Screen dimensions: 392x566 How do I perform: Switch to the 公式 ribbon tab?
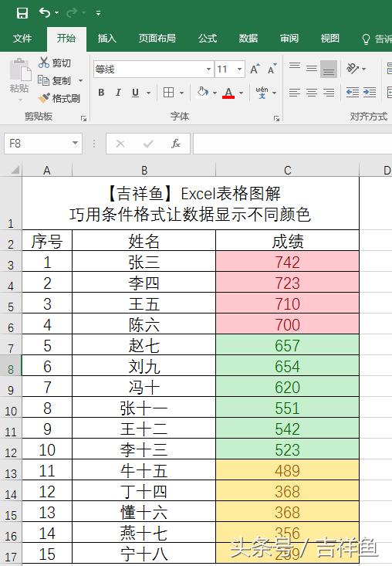pos(208,39)
